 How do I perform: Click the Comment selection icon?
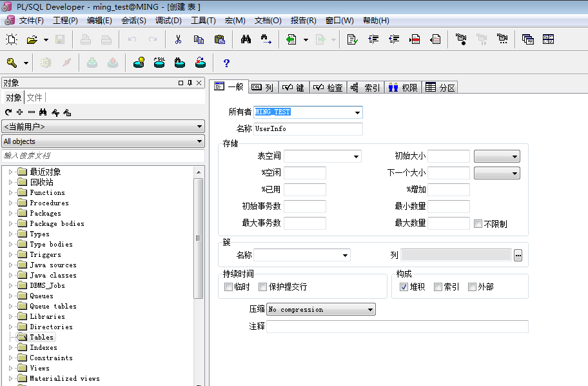click(415, 39)
